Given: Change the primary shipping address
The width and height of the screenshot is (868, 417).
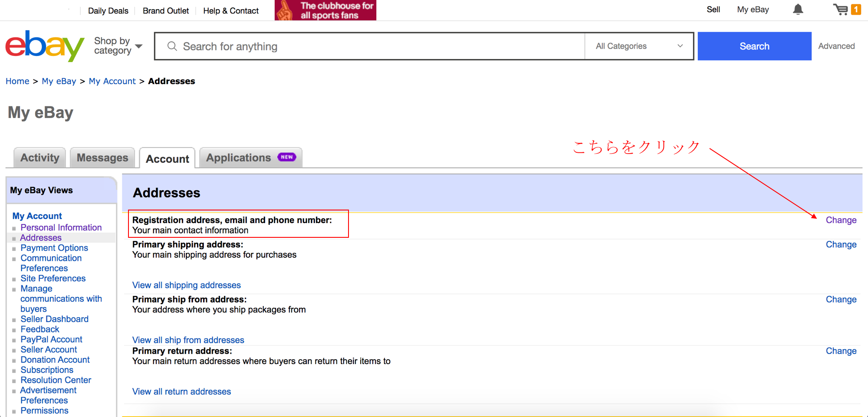Looking at the screenshot, I should (x=841, y=244).
